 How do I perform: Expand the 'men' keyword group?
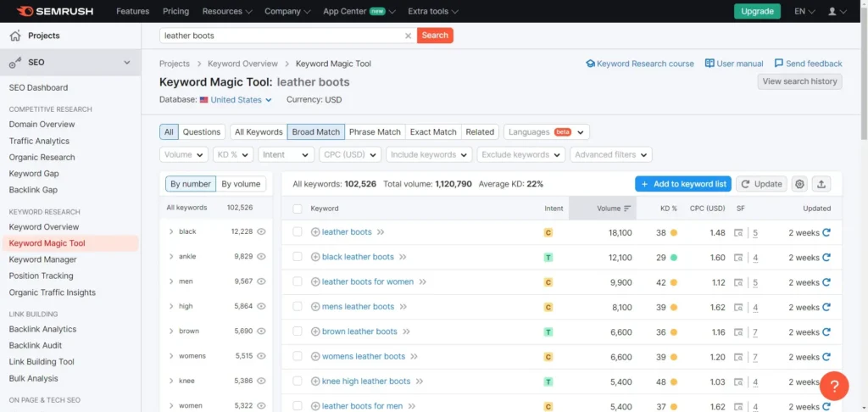pos(171,281)
